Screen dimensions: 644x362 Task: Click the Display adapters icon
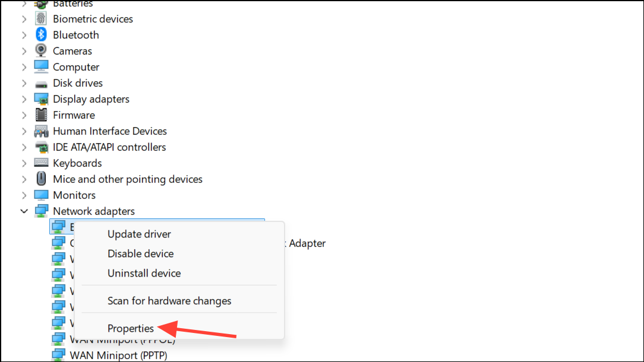point(40,99)
